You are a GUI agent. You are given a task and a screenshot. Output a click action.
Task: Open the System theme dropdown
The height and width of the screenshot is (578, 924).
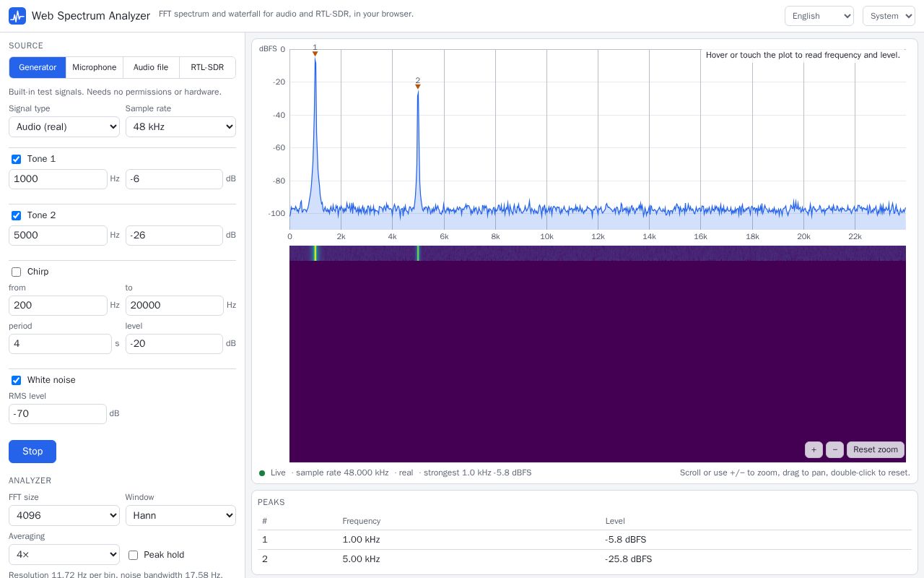(889, 16)
